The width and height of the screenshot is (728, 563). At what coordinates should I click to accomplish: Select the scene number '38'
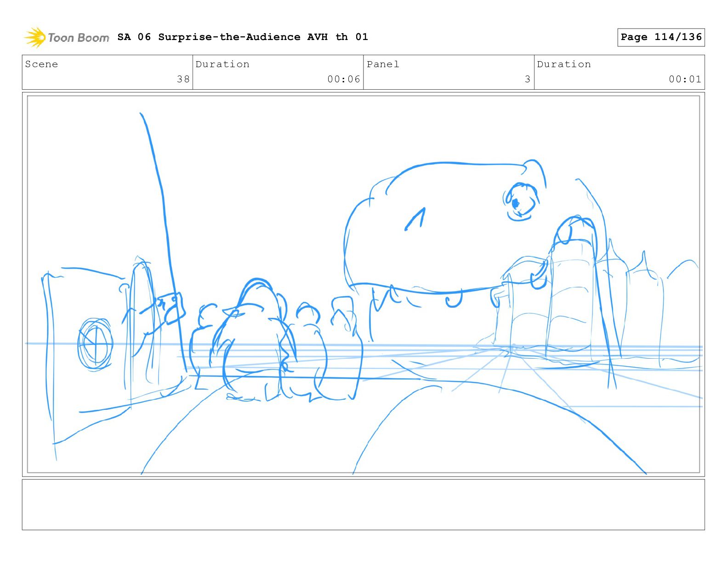(183, 79)
